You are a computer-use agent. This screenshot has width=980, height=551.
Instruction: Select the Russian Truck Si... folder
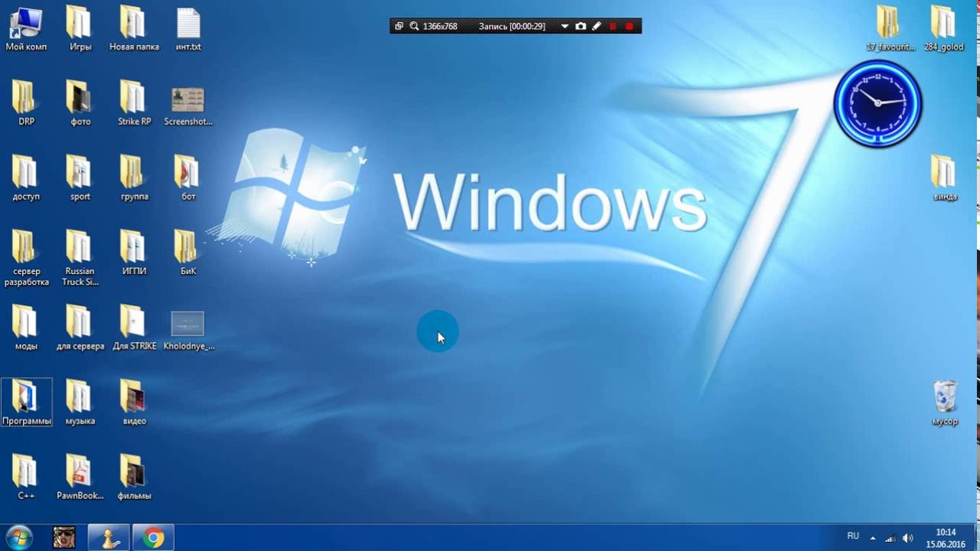click(x=80, y=258)
